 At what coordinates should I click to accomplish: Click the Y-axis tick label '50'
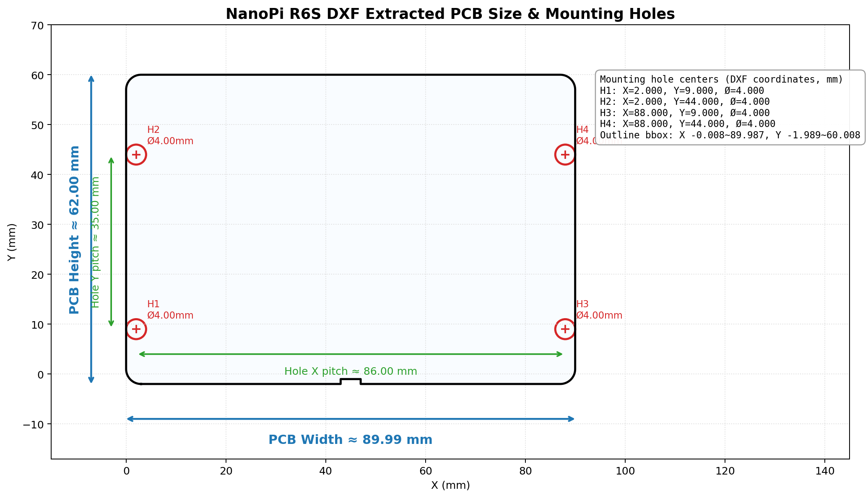(38, 125)
